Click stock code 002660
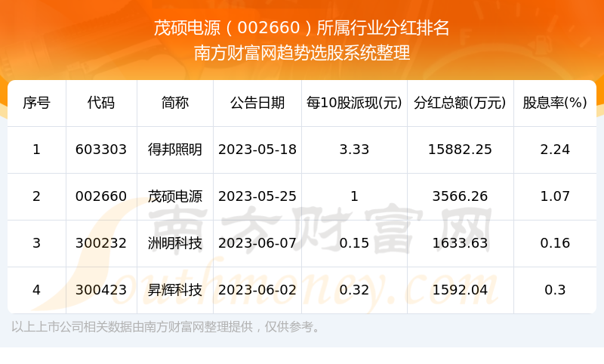The image size is (604, 364). tap(101, 196)
